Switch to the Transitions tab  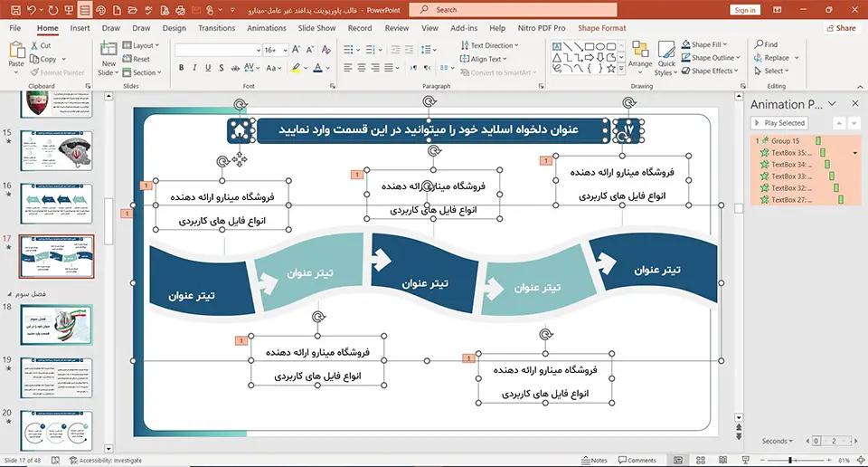tap(216, 28)
